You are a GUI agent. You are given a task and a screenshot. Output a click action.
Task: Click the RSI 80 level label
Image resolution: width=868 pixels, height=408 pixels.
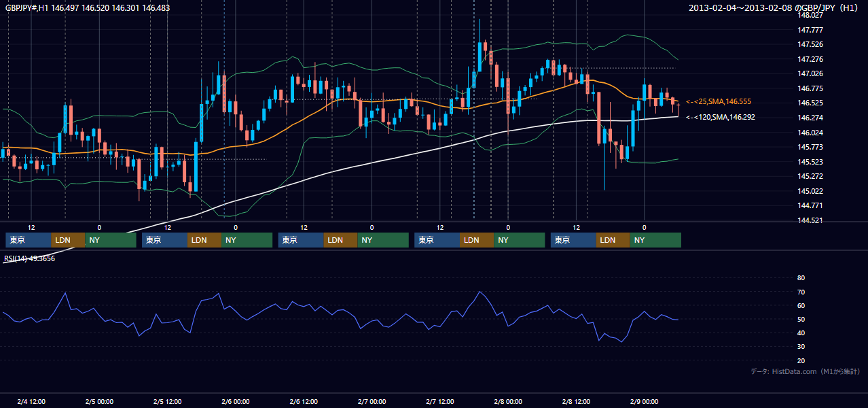tap(801, 278)
